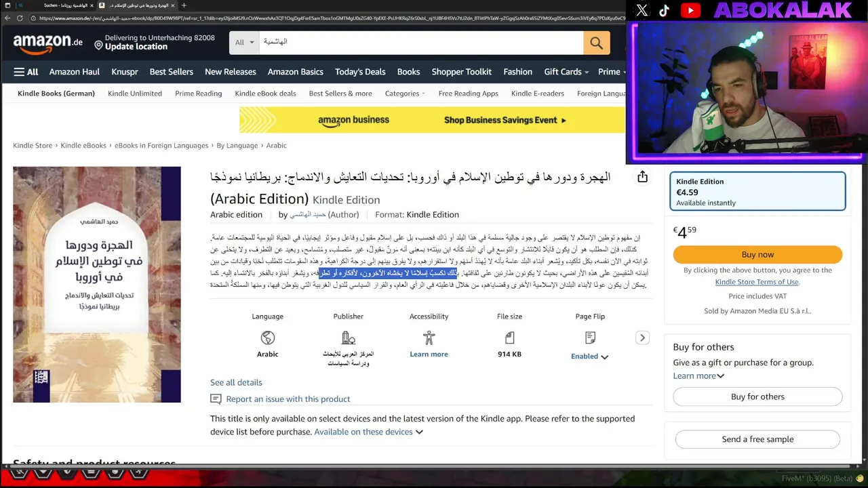Click the Buy for others button
868x488 pixels.
tap(757, 397)
